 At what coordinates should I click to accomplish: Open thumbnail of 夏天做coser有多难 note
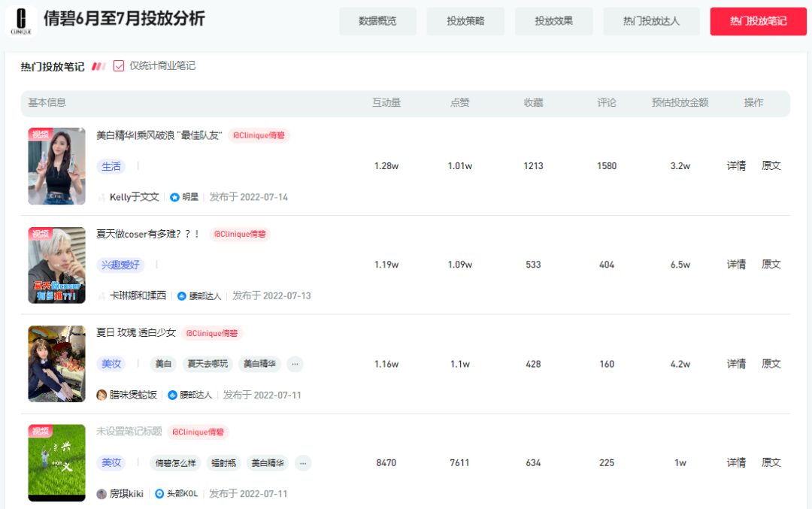coord(56,265)
